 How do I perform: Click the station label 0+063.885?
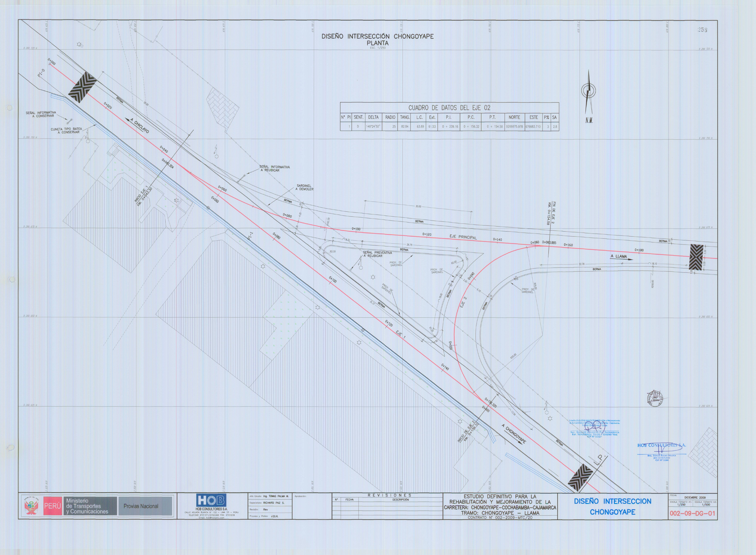549,242
